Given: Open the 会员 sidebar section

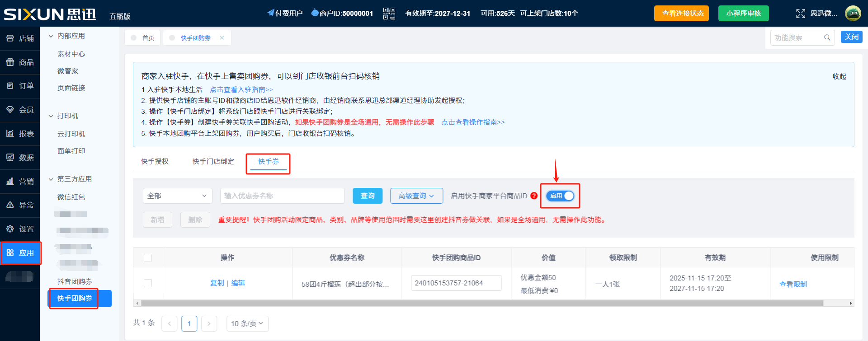Looking at the screenshot, I should [x=20, y=110].
